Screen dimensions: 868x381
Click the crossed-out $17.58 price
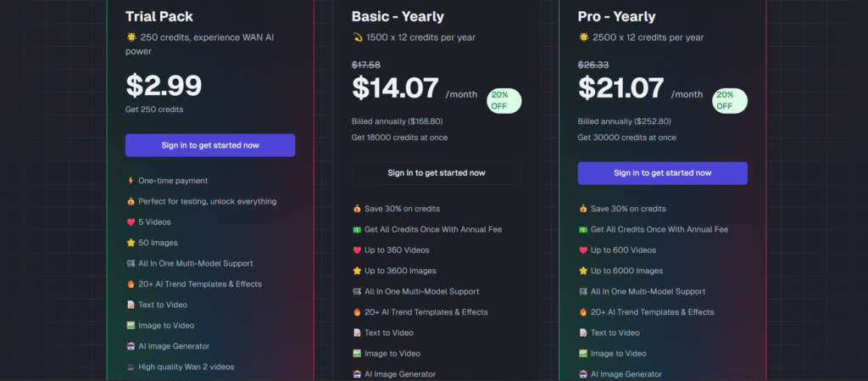coord(366,64)
